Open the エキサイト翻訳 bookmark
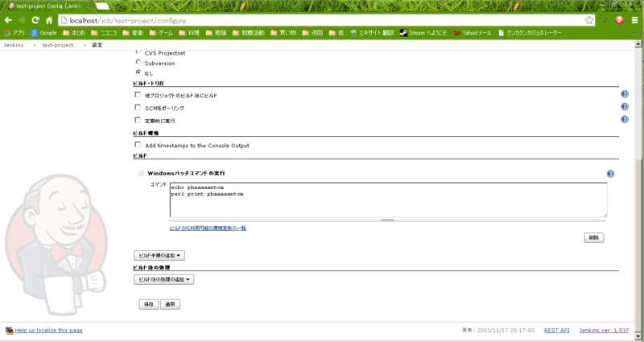The width and height of the screenshot is (644, 342). tap(373, 33)
